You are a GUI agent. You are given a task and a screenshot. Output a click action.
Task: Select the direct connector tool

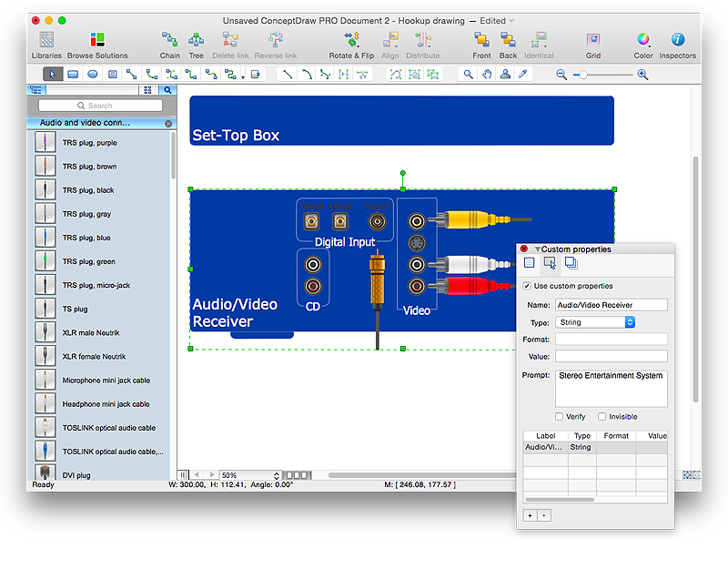click(132, 75)
